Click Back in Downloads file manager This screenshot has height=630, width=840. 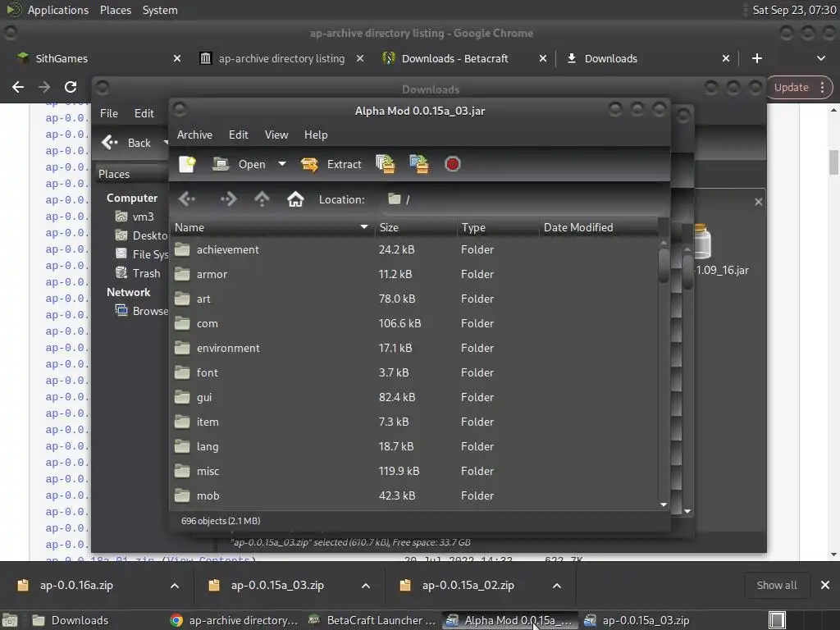[127, 143]
